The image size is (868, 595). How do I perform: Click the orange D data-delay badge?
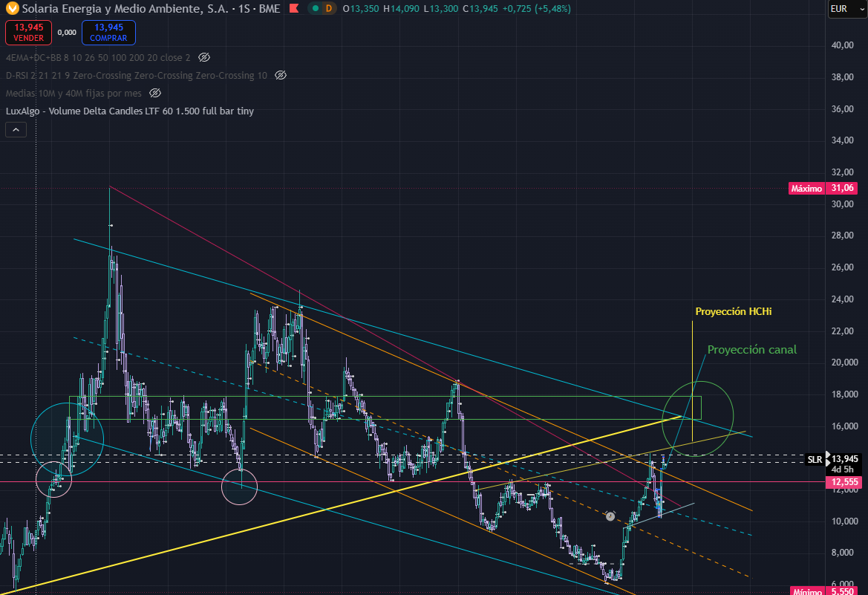pos(329,8)
